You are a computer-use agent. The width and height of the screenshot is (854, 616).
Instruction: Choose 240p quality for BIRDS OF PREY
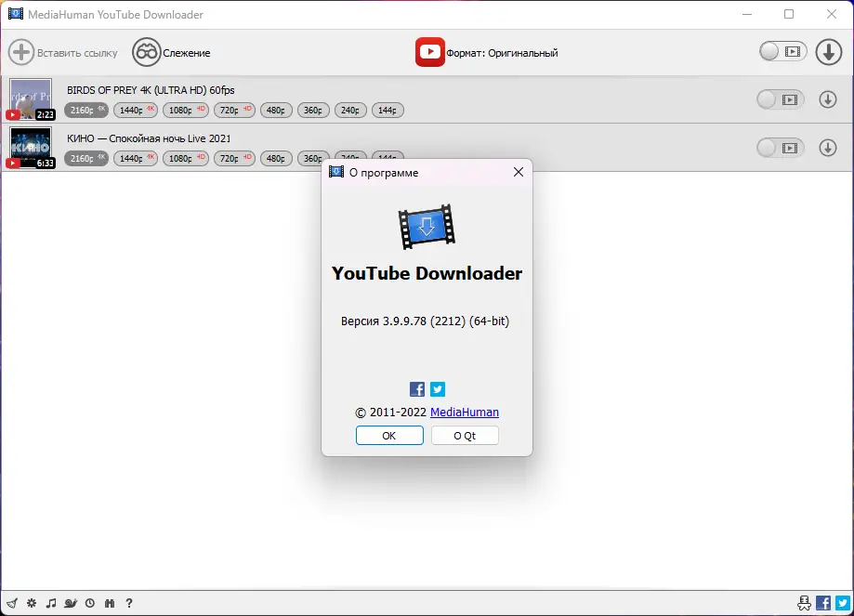(350, 110)
